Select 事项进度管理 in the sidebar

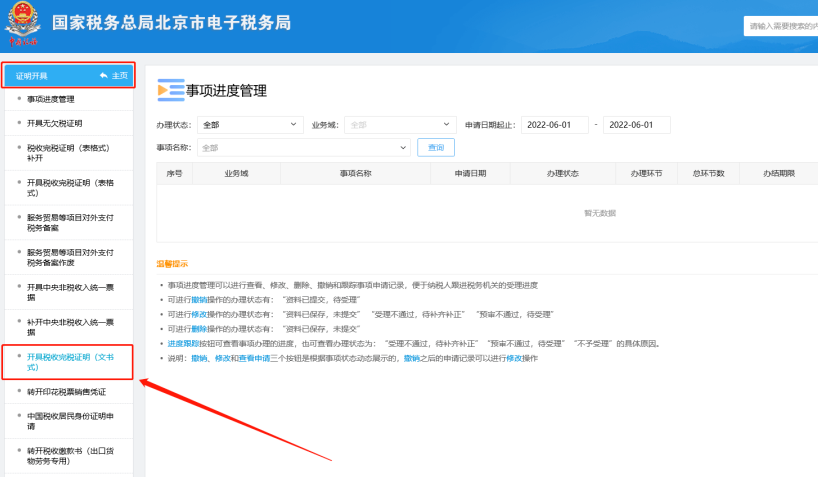(51, 99)
